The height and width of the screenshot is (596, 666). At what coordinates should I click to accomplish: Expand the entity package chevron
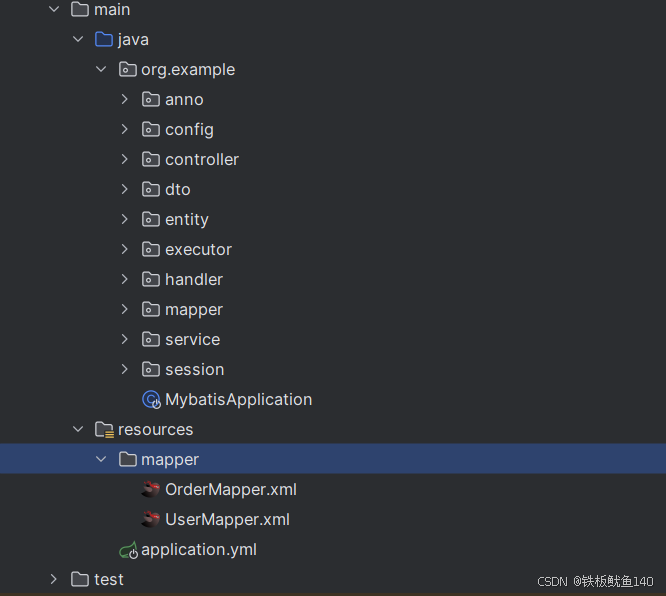coord(124,219)
